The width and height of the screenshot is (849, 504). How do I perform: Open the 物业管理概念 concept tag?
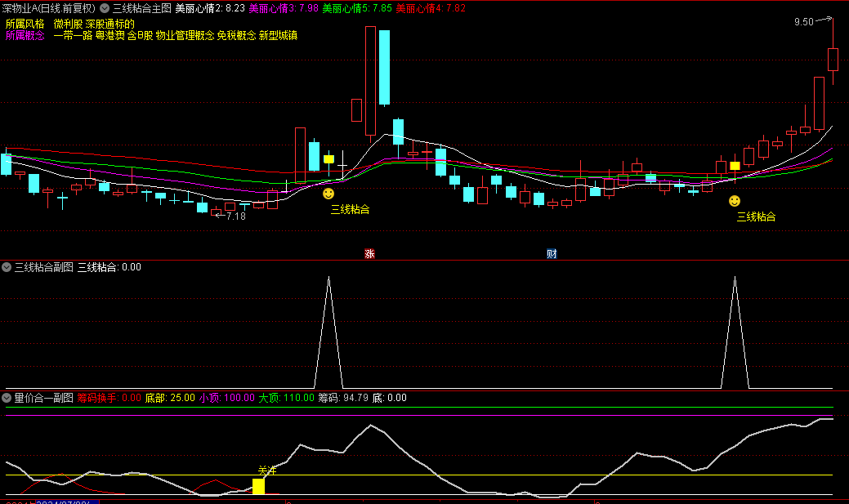tap(185, 35)
